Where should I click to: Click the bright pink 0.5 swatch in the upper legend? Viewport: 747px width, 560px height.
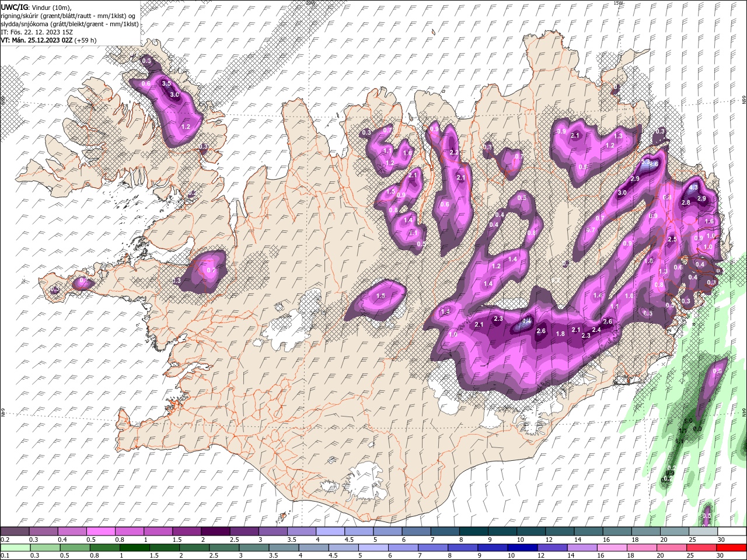pyautogui.click(x=100, y=531)
